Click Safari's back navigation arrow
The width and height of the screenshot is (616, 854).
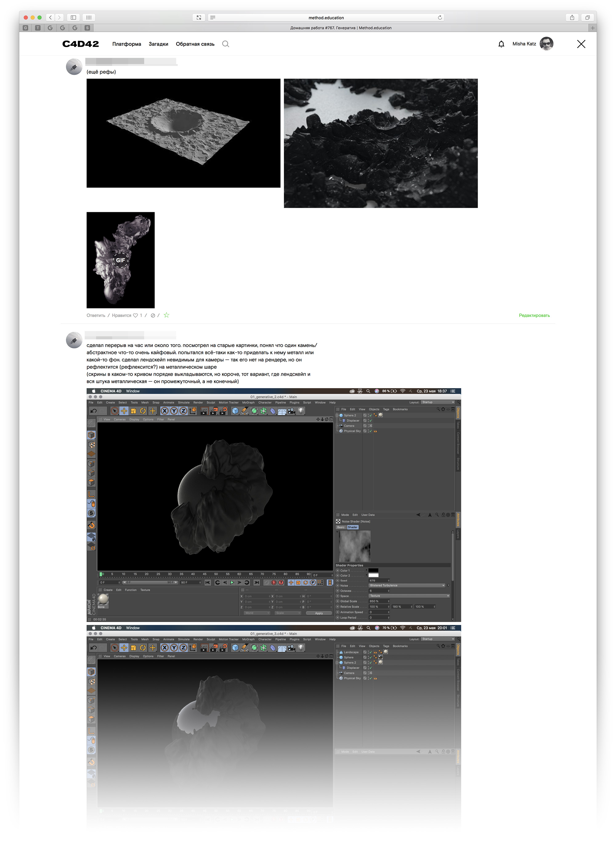click(51, 17)
